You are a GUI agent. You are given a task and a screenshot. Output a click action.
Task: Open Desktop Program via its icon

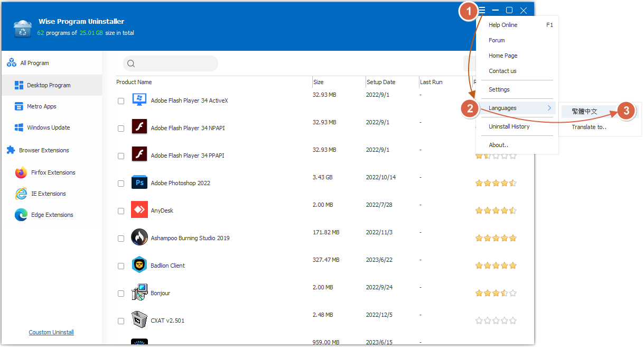pos(19,85)
